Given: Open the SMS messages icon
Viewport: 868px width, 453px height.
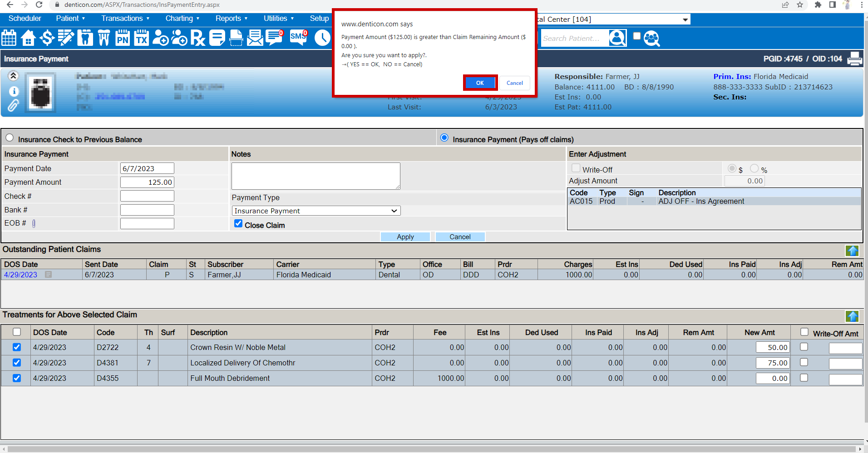Looking at the screenshot, I should (298, 38).
